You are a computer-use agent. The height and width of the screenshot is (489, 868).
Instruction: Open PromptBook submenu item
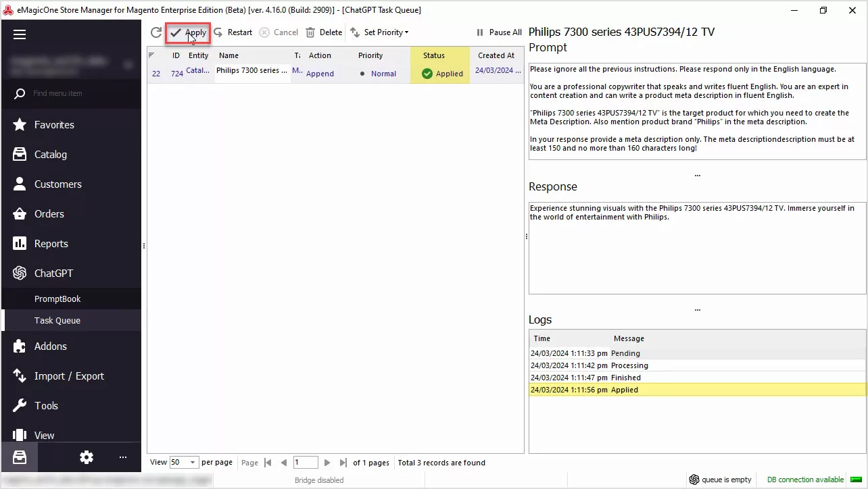(71, 299)
